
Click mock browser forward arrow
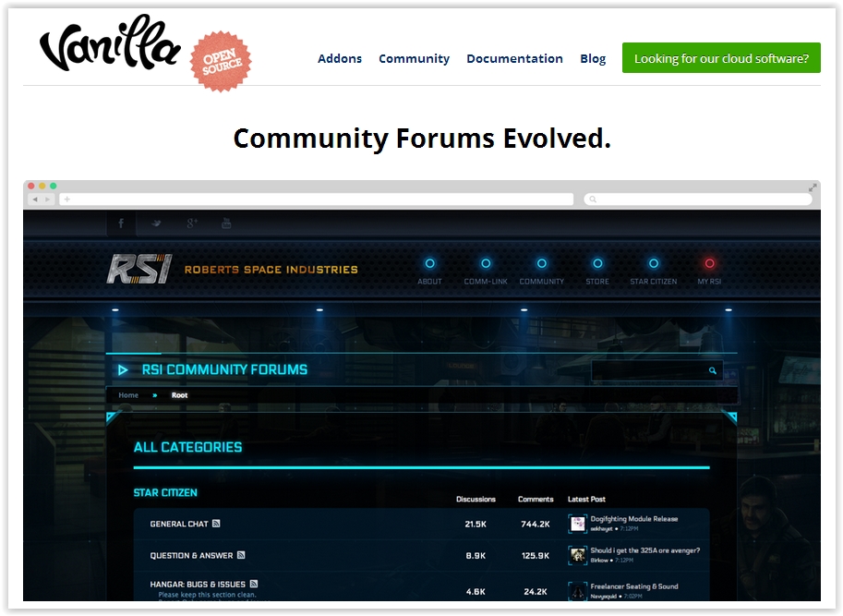(x=47, y=199)
